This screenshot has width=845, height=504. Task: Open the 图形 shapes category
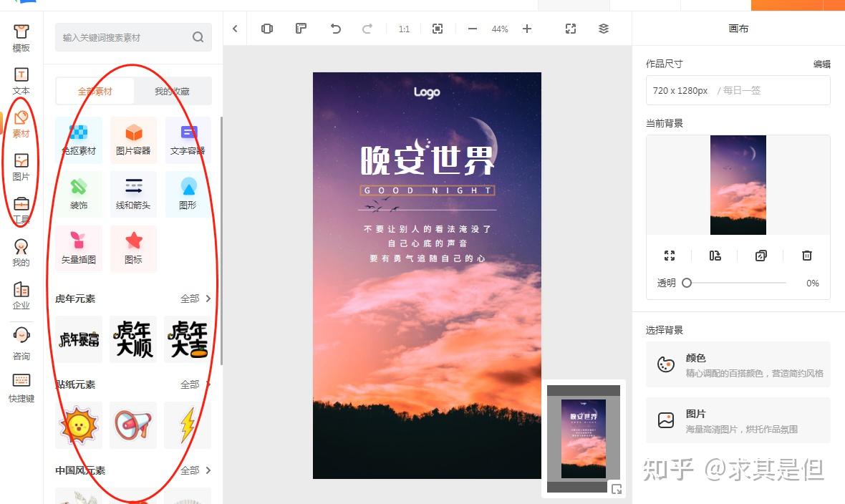coord(188,195)
